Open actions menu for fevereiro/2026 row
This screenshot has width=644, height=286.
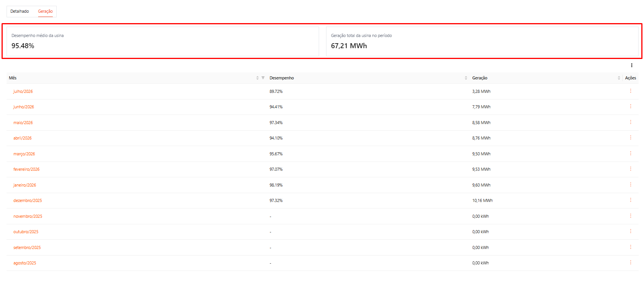pyautogui.click(x=631, y=169)
